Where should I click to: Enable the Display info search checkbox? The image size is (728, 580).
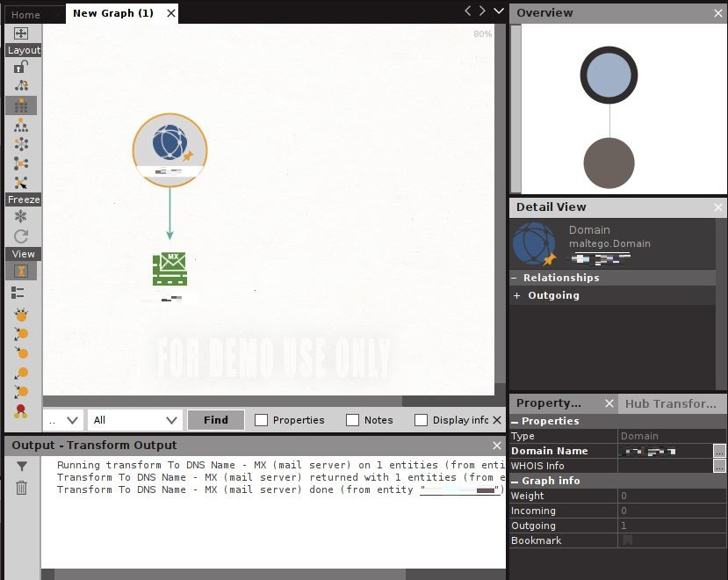[421, 420]
